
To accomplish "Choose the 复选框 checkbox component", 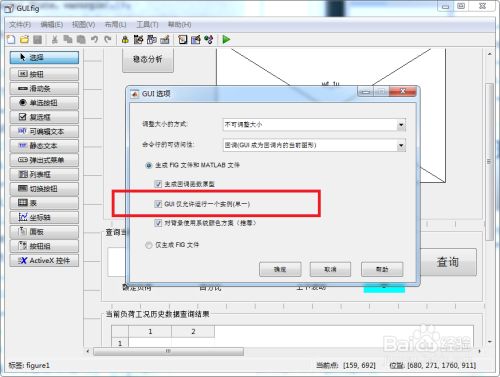I will coord(44,117).
